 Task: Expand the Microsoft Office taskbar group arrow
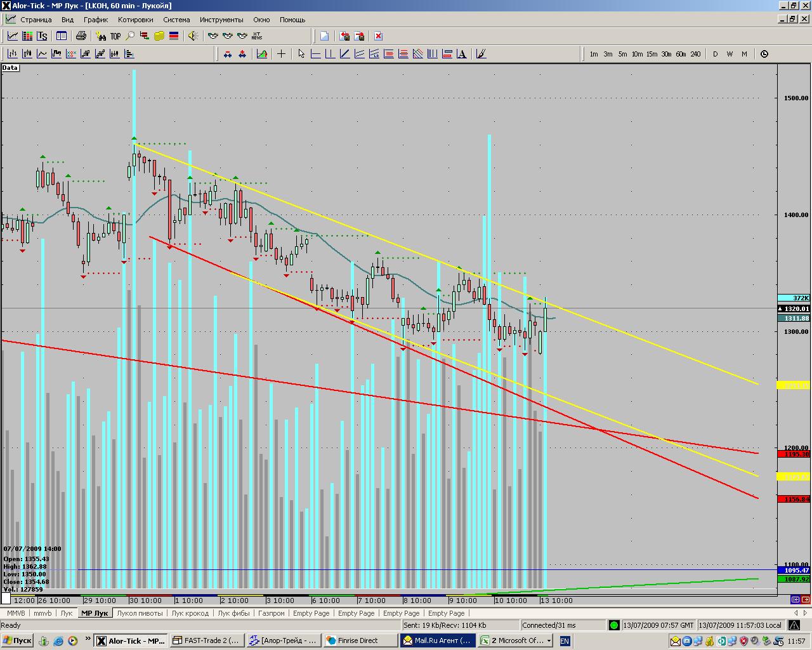[x=549, y=640]
